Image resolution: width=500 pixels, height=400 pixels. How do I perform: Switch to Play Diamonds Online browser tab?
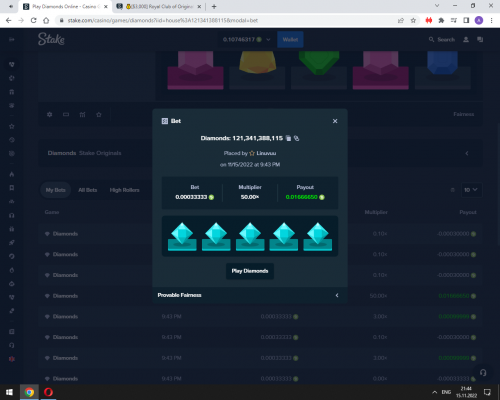64,6
